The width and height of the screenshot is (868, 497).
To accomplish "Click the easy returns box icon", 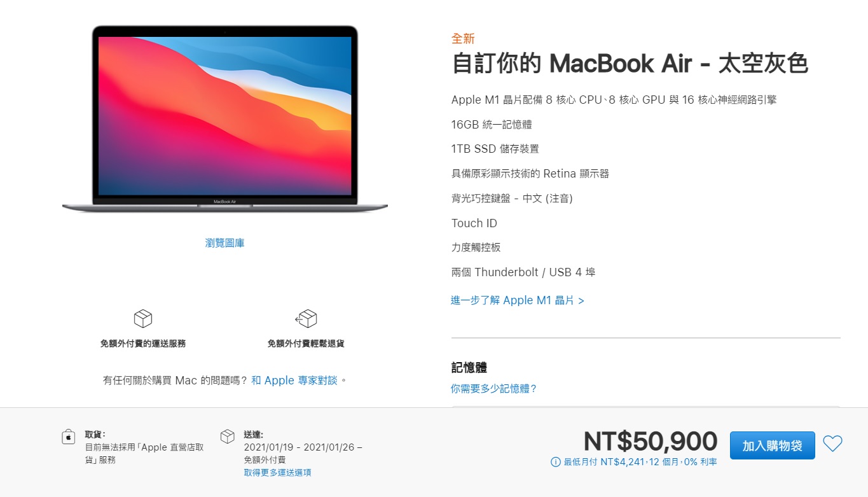I will (306, 318).
